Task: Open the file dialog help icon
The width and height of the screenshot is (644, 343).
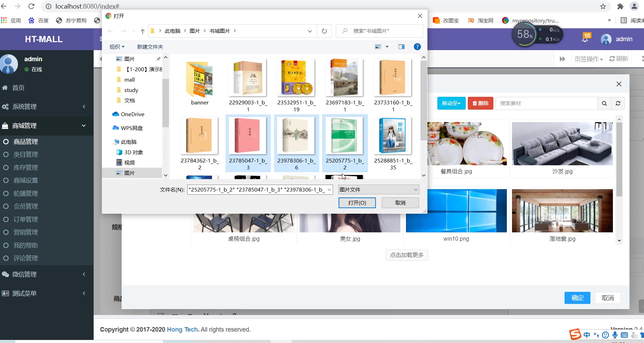Action: pyautogui.click(x=417, y=47)
